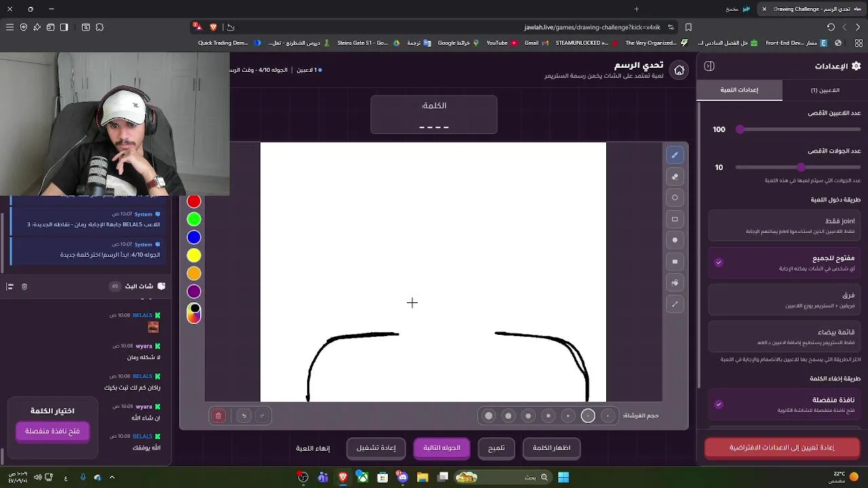868x488 pixels.
Task: Select نافذة منفصلة word hiding method
Action: [785, 405]
